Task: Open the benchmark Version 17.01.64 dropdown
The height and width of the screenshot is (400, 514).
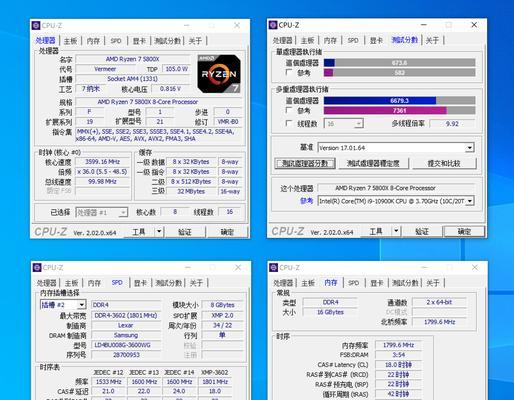Action: 396,148
